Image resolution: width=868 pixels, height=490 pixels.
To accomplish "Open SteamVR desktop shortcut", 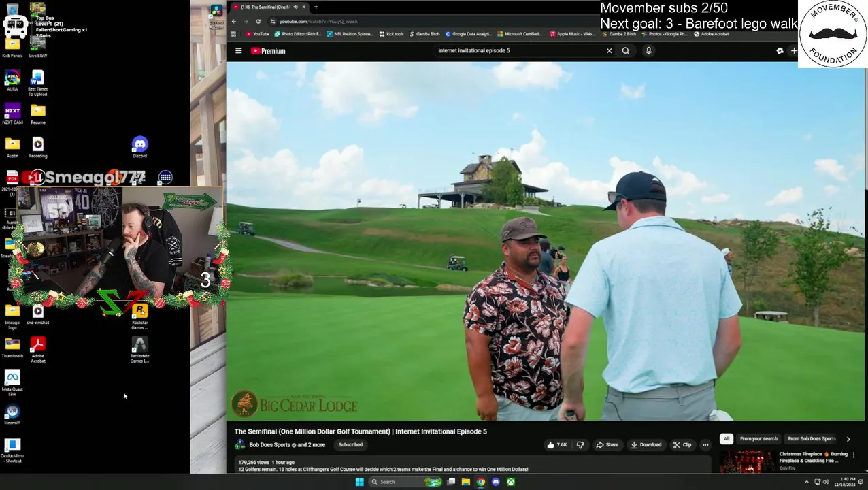I will (12, 414).
